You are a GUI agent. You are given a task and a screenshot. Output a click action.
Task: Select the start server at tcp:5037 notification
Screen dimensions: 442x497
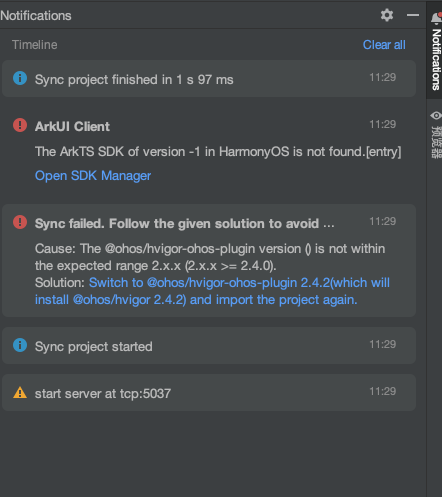point(209,392)
